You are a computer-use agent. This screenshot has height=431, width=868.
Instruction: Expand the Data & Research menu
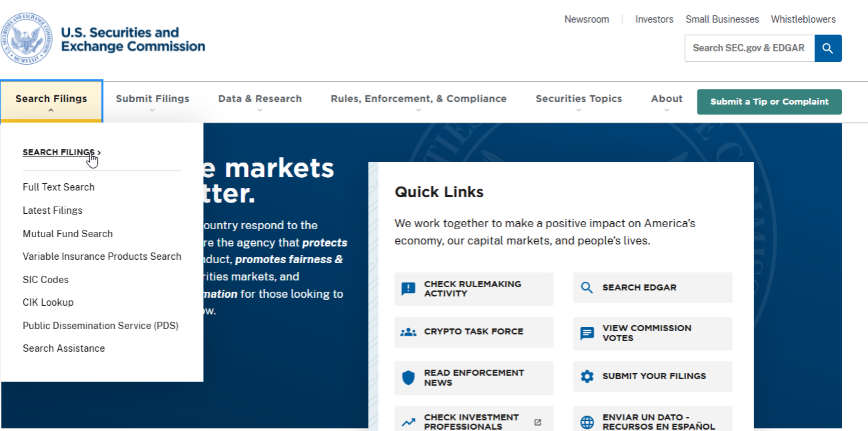point(259,102)
